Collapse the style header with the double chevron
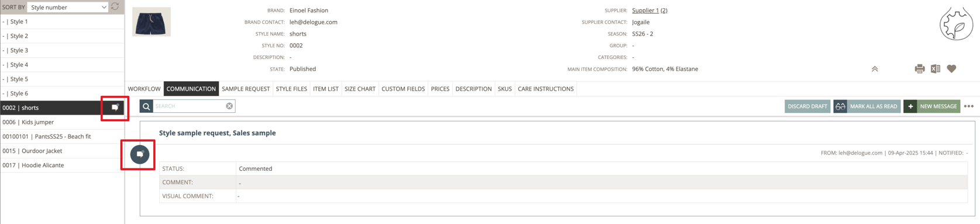Image resolution: width=980 pixels, height=224 pixels. pos(875,69)
